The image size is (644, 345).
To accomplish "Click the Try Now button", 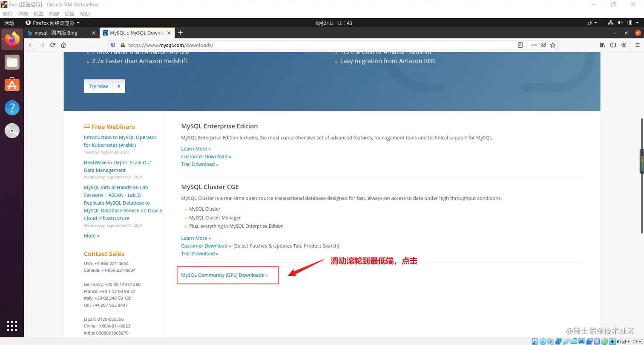I will click(104, 86).
